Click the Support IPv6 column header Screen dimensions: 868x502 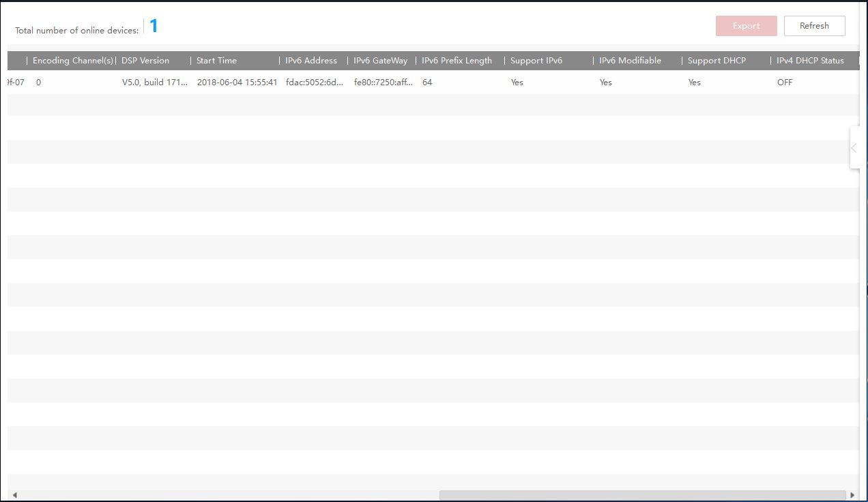pos(536,61)
